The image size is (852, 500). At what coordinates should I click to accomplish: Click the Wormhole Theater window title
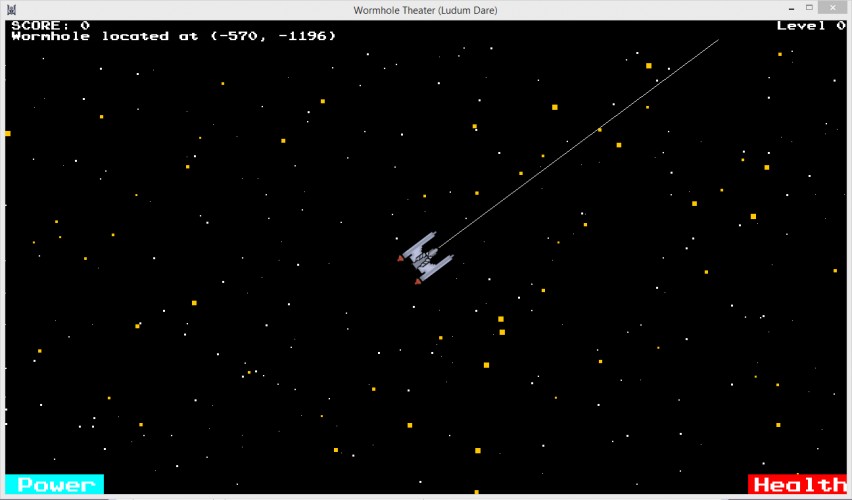[x=425, y=10]
